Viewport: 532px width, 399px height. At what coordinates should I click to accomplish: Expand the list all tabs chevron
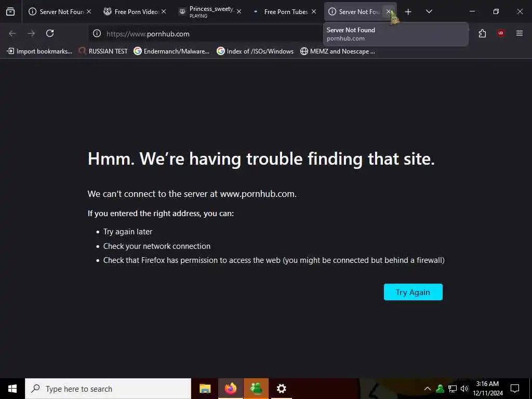pyautogui.click(x=429, y=11)
